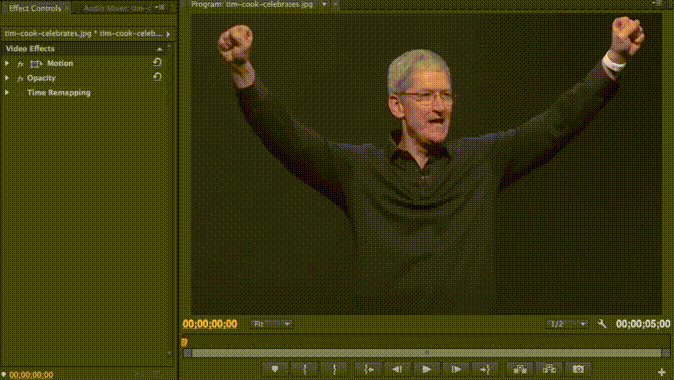This screenshot has height=380, width=674.
Task: Click the Extract button
Action: click(x=549, y=369)
